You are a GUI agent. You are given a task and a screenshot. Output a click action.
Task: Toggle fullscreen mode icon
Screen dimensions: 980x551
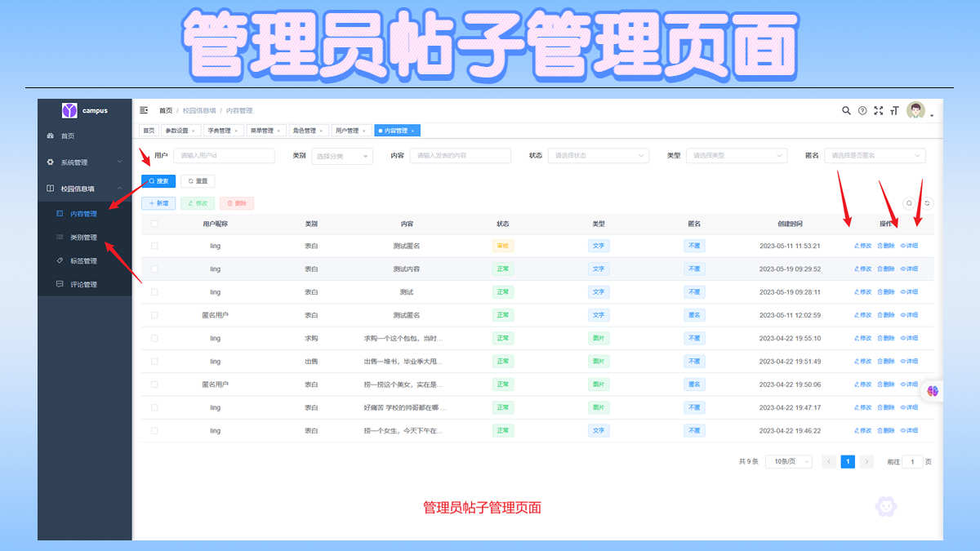(x=879, y=110)
